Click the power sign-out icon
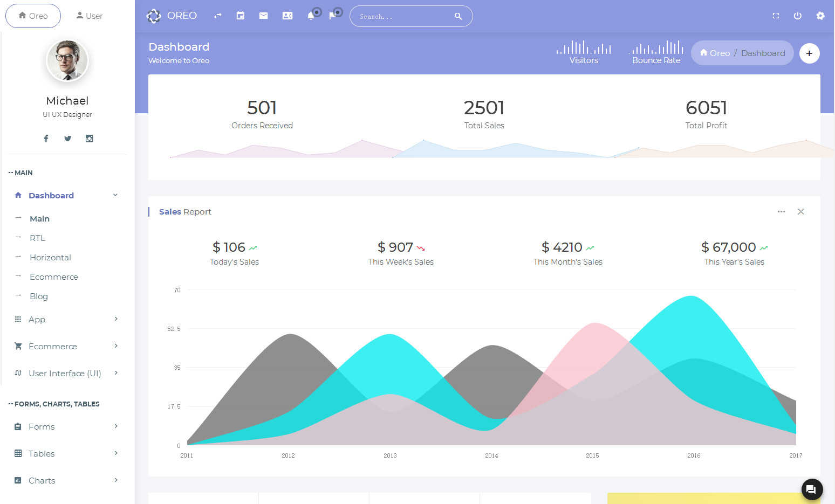The width and height of the screenshot is (835, 504). tap(798, 16)
